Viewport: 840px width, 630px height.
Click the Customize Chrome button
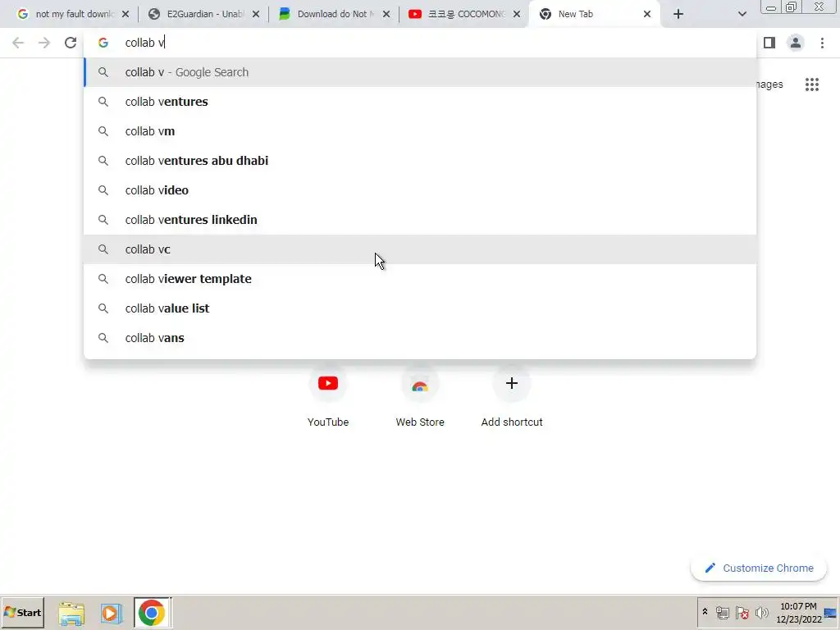[x=759, y=568]
